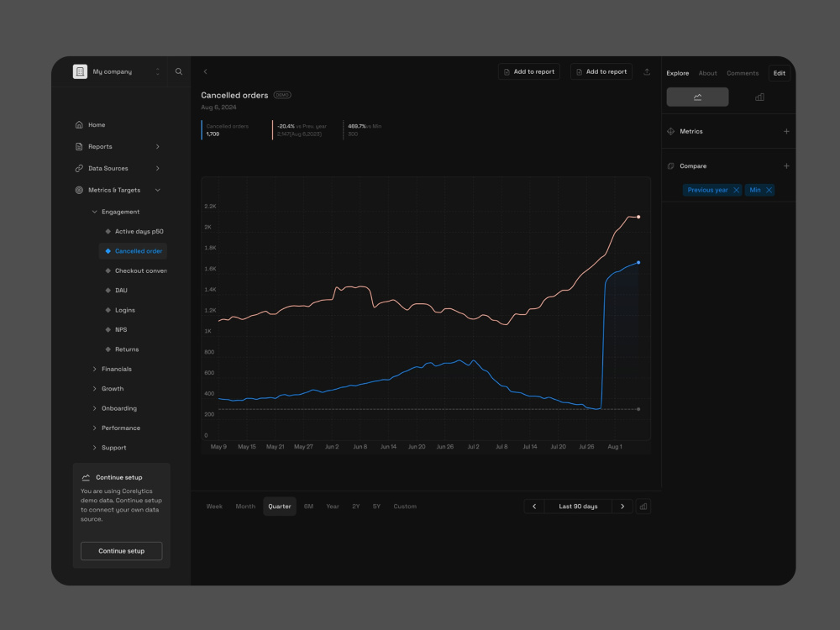
Task: Click the Metrics & Targets target icon
Action: (79, 190)
